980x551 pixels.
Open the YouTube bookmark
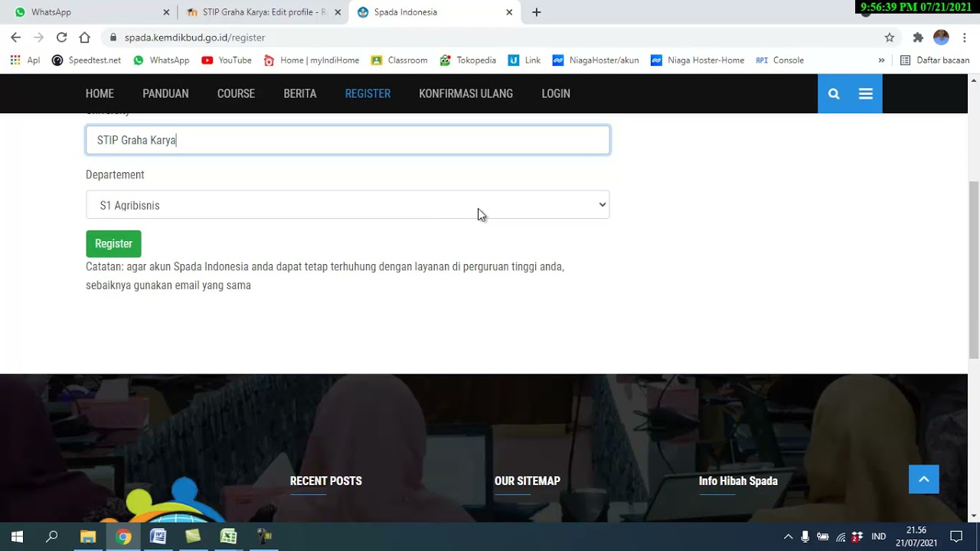[x=227, y=60]
